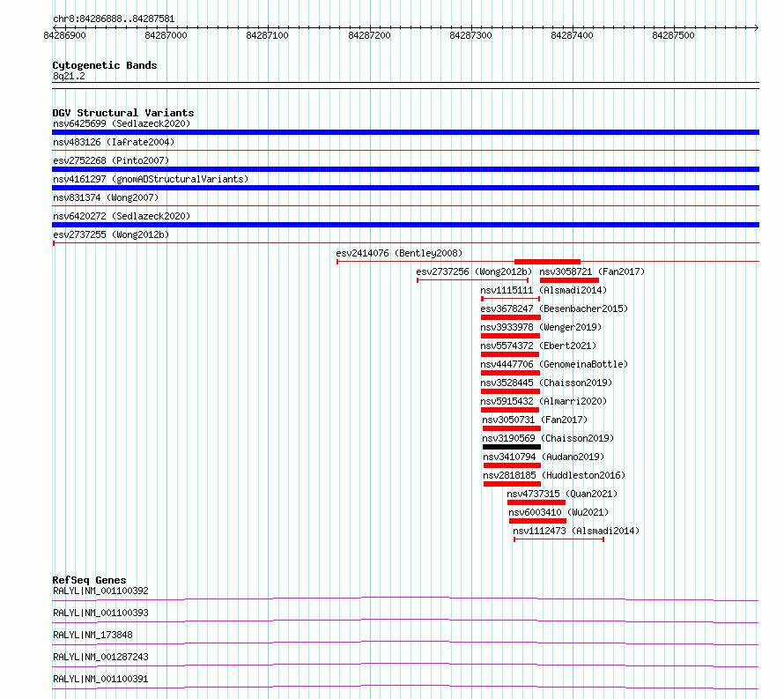The width and height of the screenshot is (784, 699).
Task: Select RALYL|NM_001100391 transcript
Action: (100, 679)
